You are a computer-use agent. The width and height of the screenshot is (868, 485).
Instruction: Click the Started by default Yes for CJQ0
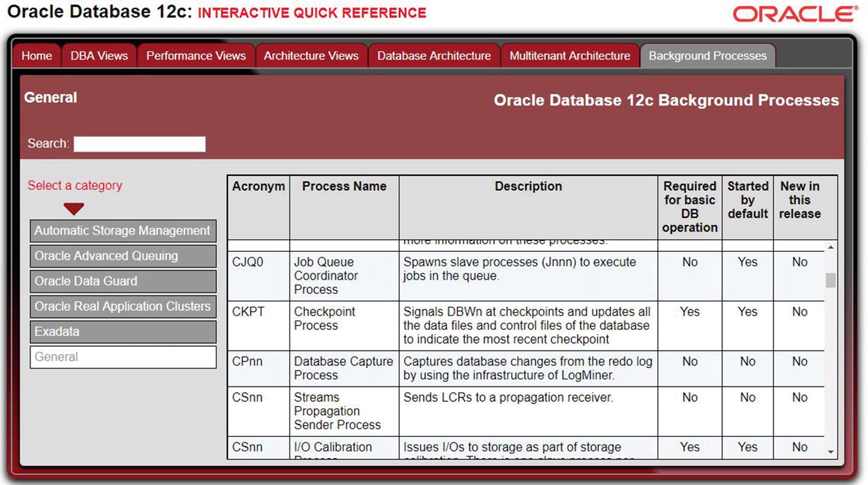pos(747,262)
